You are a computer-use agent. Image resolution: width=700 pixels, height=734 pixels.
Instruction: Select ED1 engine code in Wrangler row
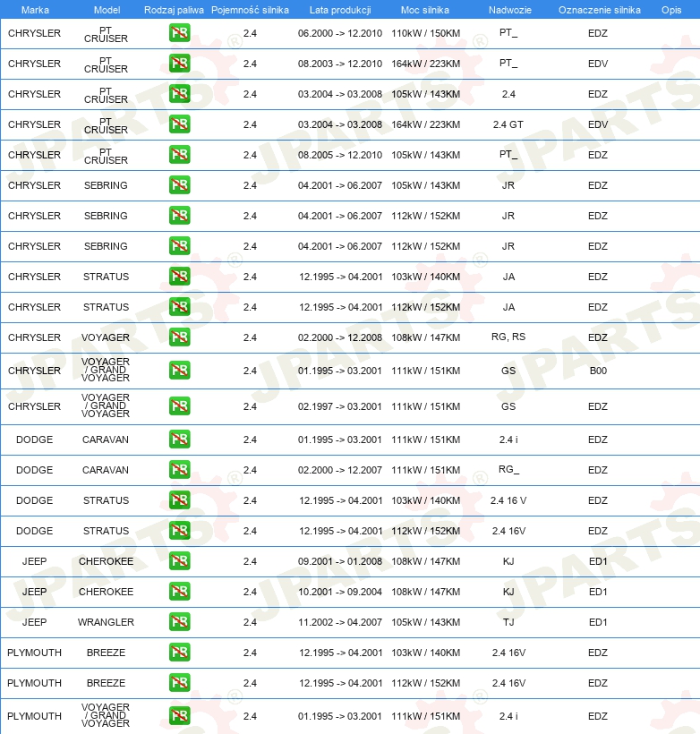pos(598,622)
